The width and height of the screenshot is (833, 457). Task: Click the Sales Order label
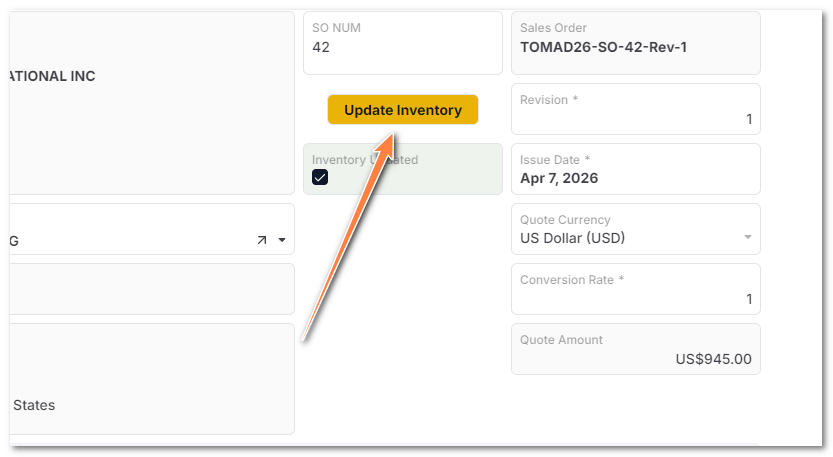pos(553,28)
